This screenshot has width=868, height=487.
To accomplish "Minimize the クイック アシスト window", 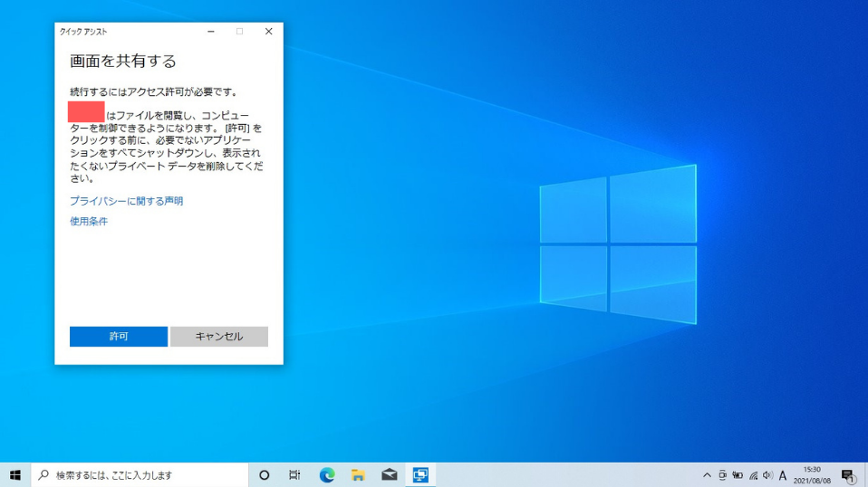I will tap(211, 32).
